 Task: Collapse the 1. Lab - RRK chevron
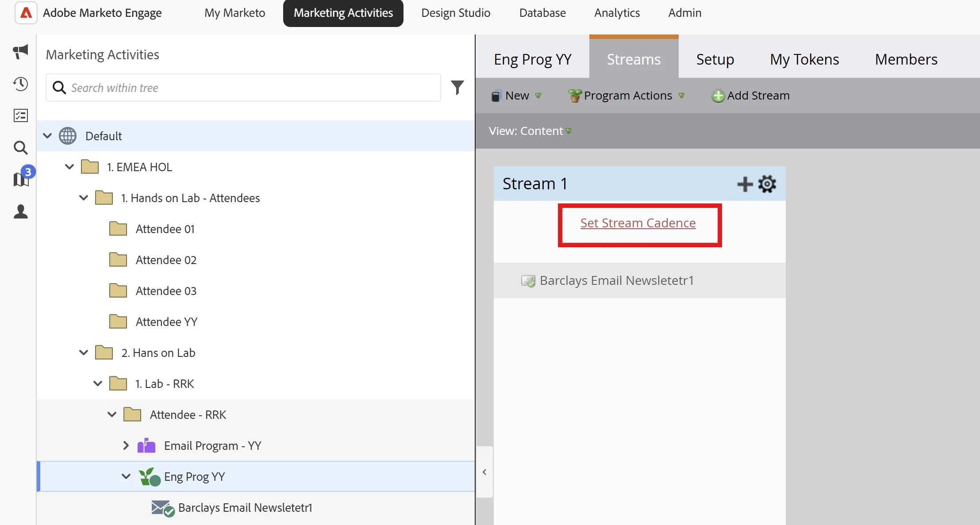click(x=98, y=383)
